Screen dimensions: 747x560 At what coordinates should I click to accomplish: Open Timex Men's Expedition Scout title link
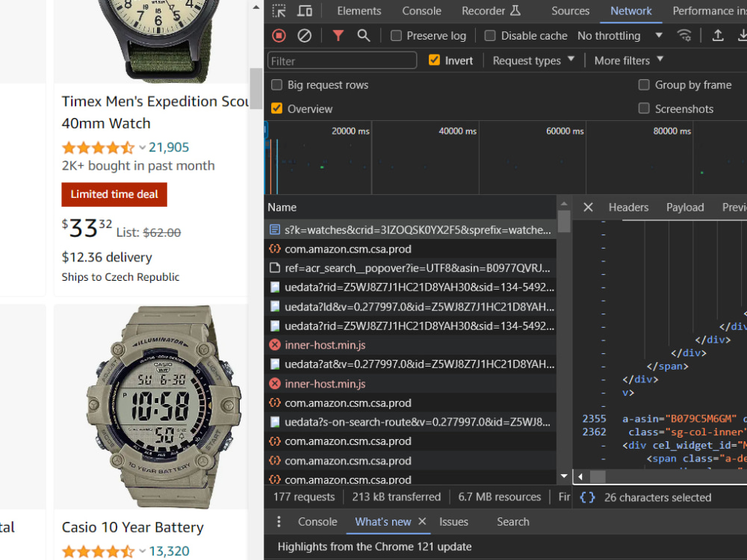point(155,113)
